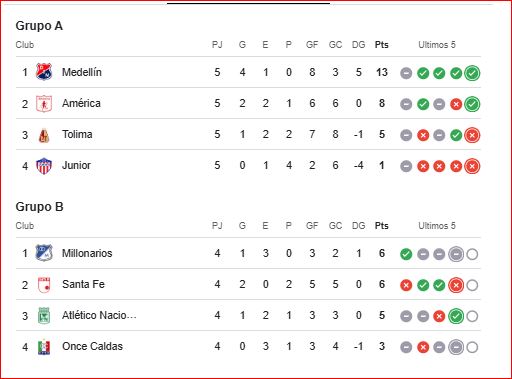Image resolution: width=512 pixels, height=379 pixels.
Task: Click the Millonarios club crest icon
Action: (44, 253)
